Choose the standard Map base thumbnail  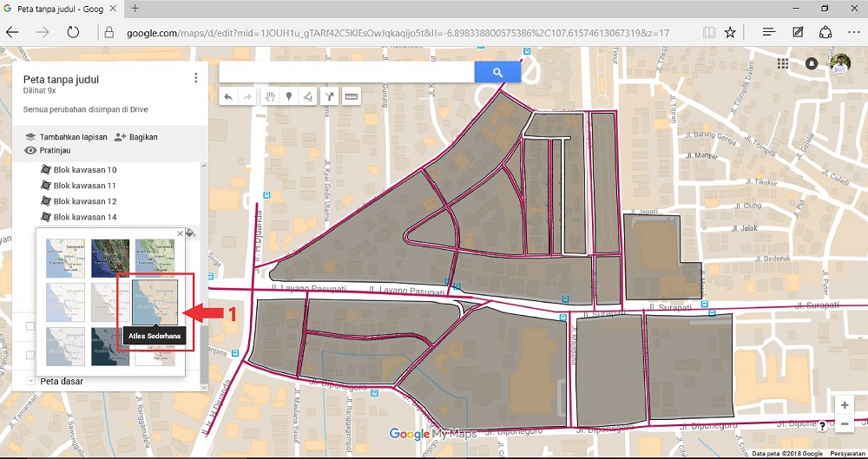coord(65,258)
